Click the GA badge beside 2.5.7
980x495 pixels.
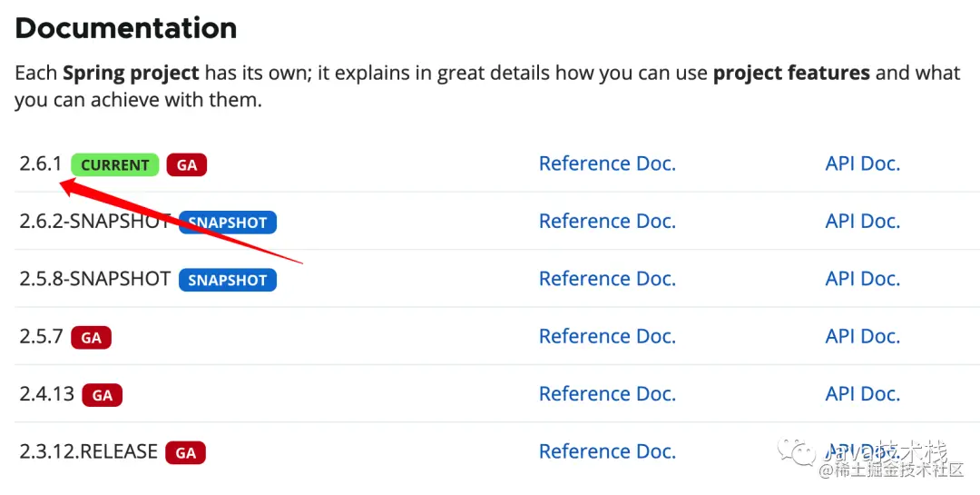pos(91,338)
